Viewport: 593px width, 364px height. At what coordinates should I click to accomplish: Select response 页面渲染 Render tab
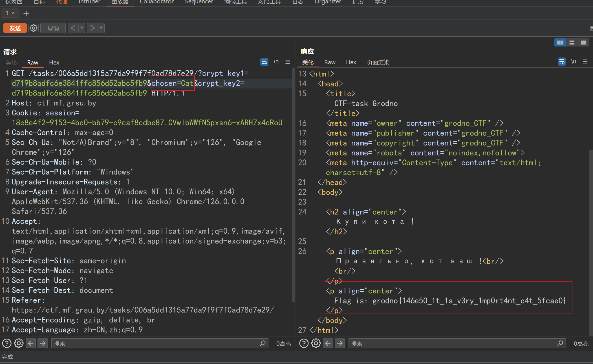378,62
